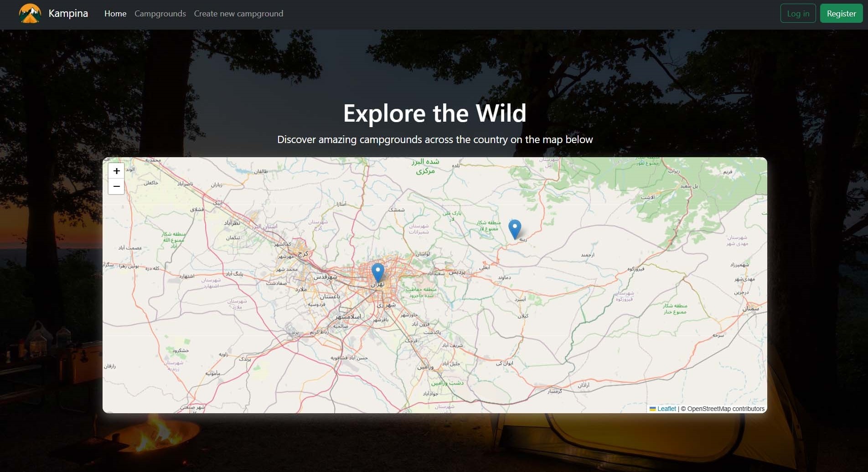The image size is (868, 472).
Task: Click the اسلامشهر city label on map
Action: pyautogui.click(x=348, y=316)
